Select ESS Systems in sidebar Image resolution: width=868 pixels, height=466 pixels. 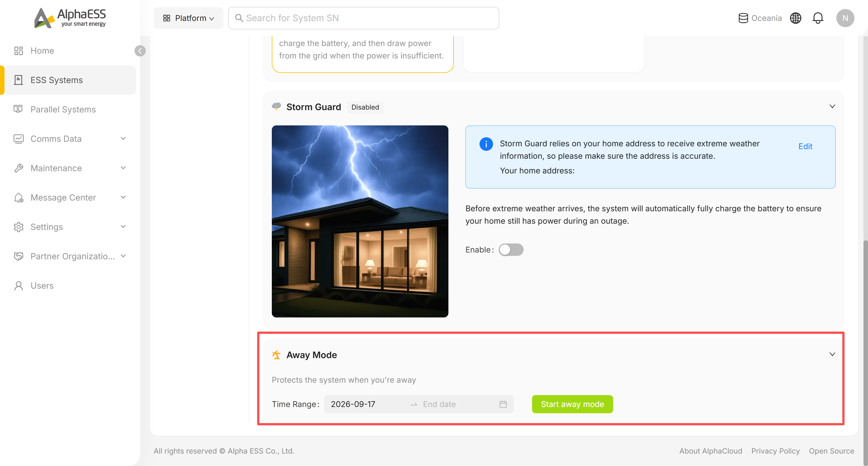pyautogui.click(x=70, y=80)
